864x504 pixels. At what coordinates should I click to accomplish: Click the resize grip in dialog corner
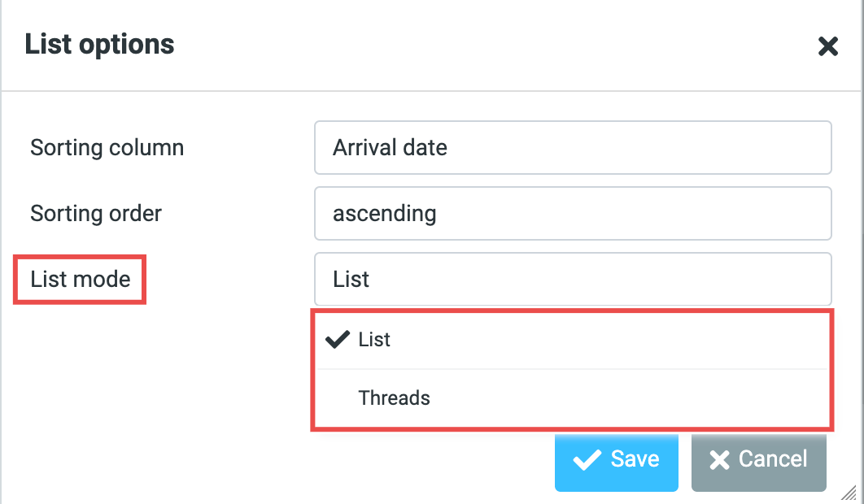pyautogui.click(x=849, y=491)
